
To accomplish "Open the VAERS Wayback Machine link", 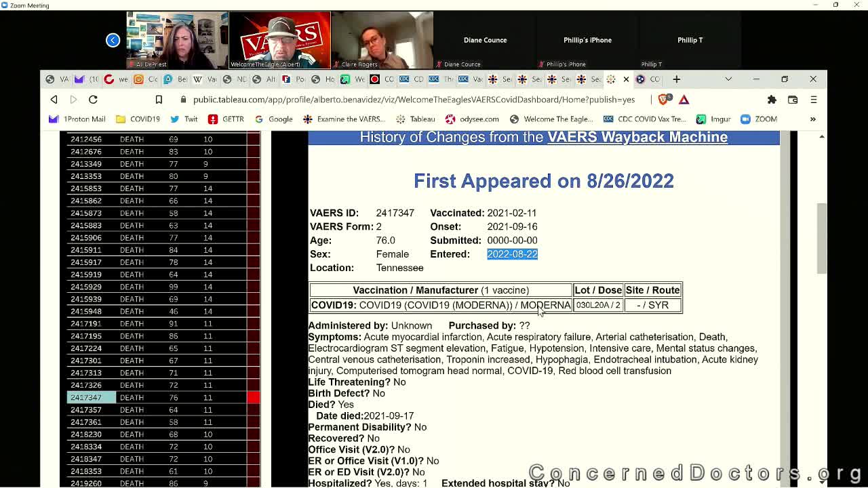I will (x=637, y=137).
